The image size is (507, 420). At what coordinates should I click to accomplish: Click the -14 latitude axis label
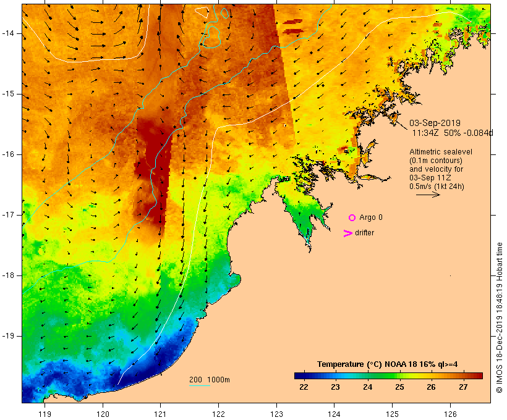tap(7, 33)
